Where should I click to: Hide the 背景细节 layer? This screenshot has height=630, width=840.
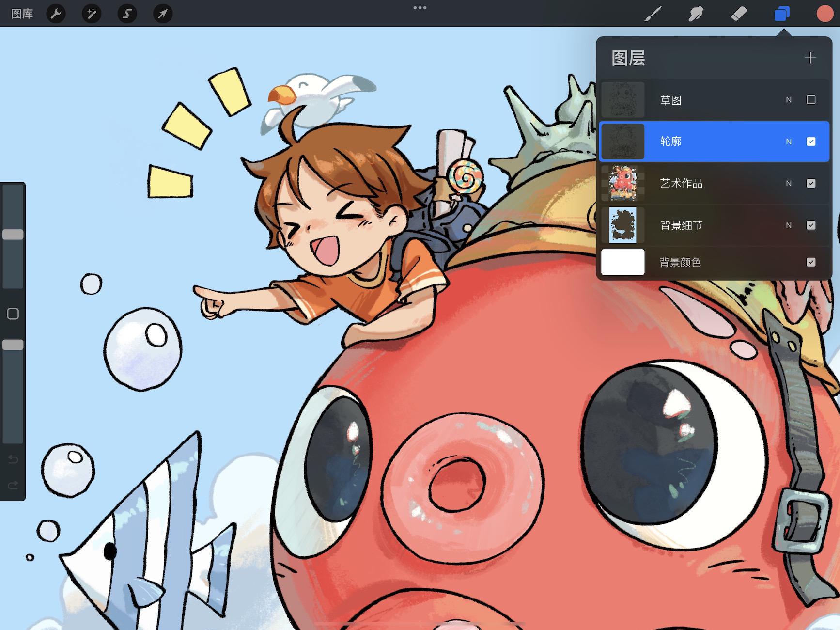point(811,225)
